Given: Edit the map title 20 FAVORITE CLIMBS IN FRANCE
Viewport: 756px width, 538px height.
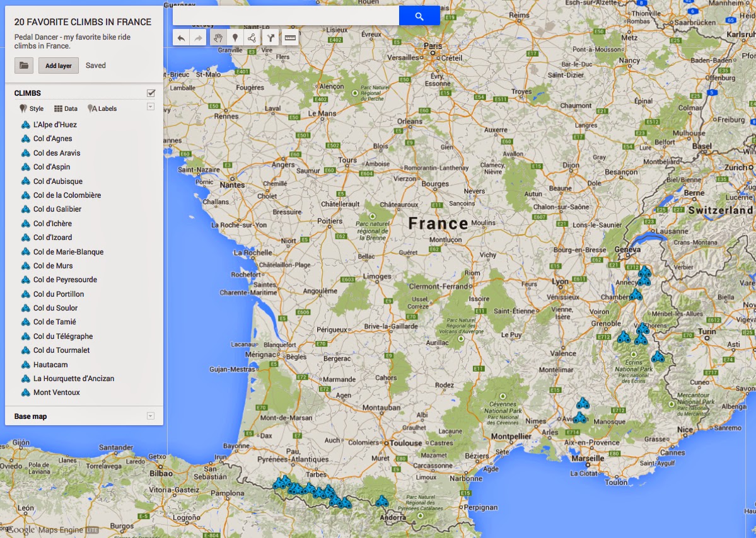Looking at the screenshot, I should (84, 21).
